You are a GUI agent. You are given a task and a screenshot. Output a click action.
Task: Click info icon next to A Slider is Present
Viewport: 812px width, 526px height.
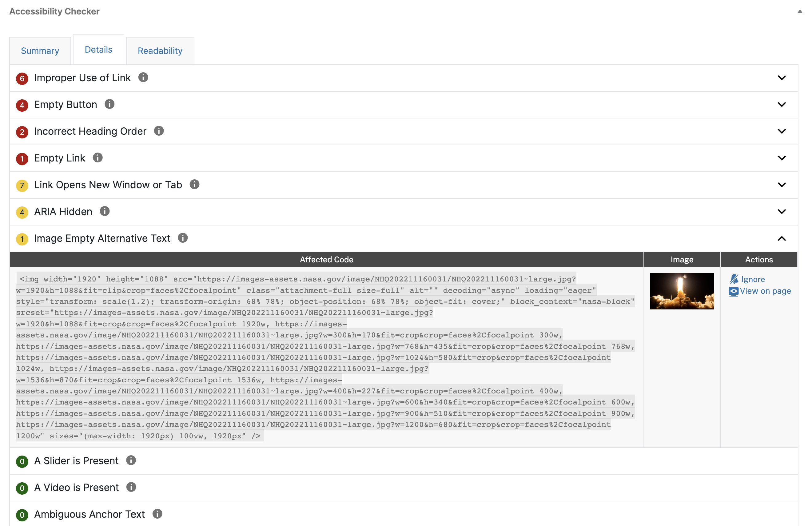pyautogui.click(x=131, y=460)
